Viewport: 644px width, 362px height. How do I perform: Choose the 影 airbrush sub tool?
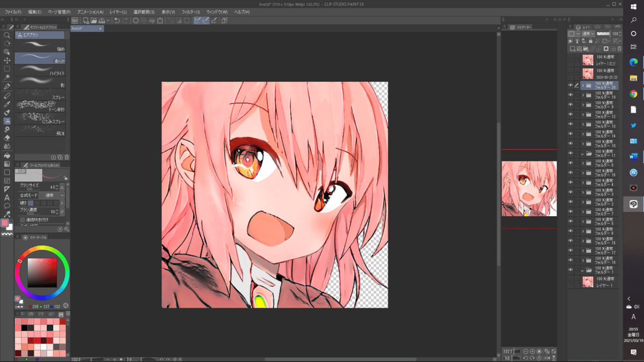40,81
